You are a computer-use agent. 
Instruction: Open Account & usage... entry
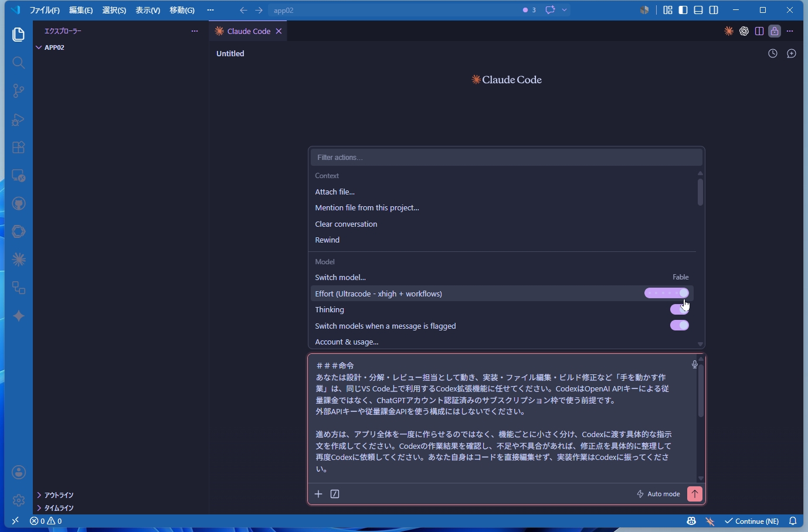tap(347, 342)
